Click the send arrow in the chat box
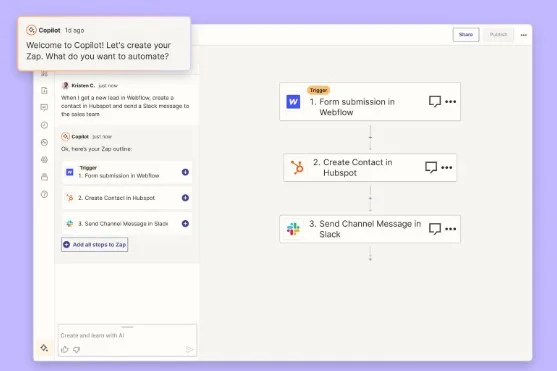Viewport: 557px width, 371px height. coord(190,350)
